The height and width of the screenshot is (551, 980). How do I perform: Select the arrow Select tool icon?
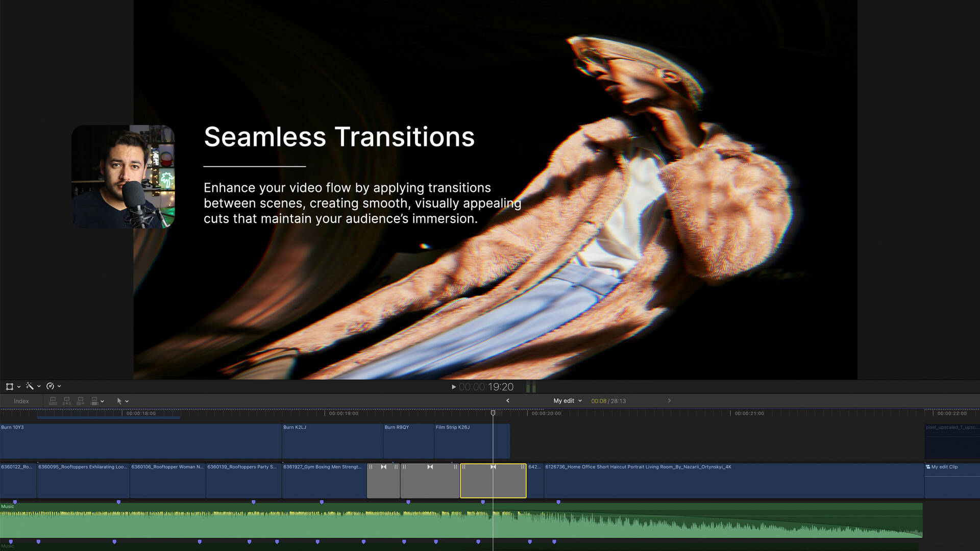click(119, 401)
